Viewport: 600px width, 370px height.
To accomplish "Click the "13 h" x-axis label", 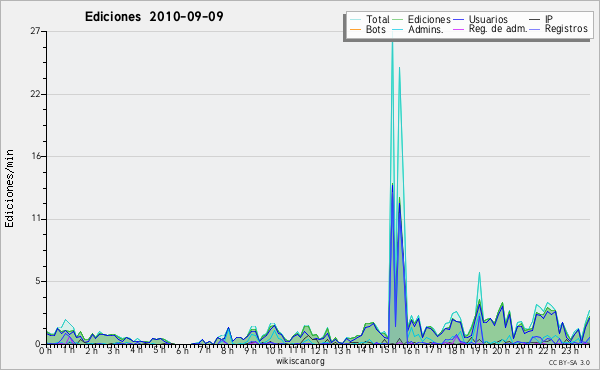I will [342, 350].
